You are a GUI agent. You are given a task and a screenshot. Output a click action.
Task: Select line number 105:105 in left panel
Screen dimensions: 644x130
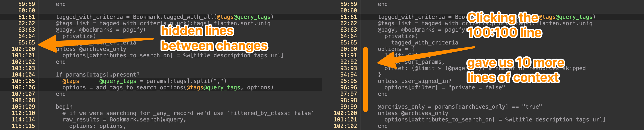(23, 81)
